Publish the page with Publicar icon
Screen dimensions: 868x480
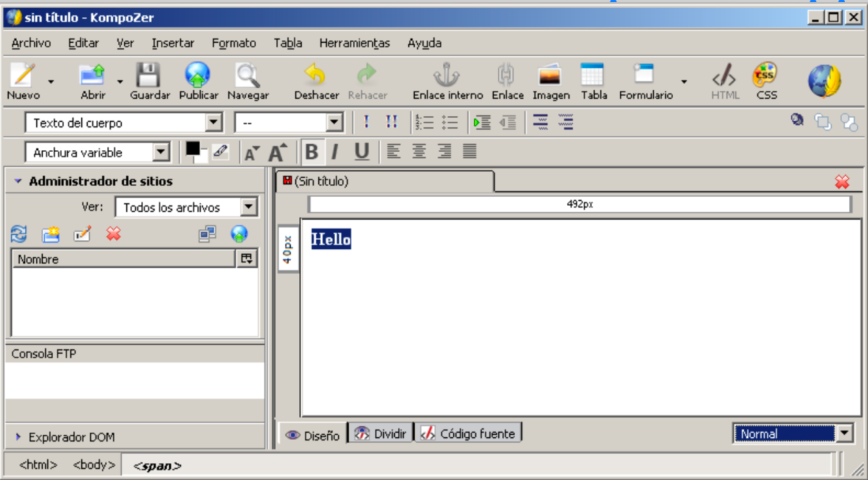[198, 81]
